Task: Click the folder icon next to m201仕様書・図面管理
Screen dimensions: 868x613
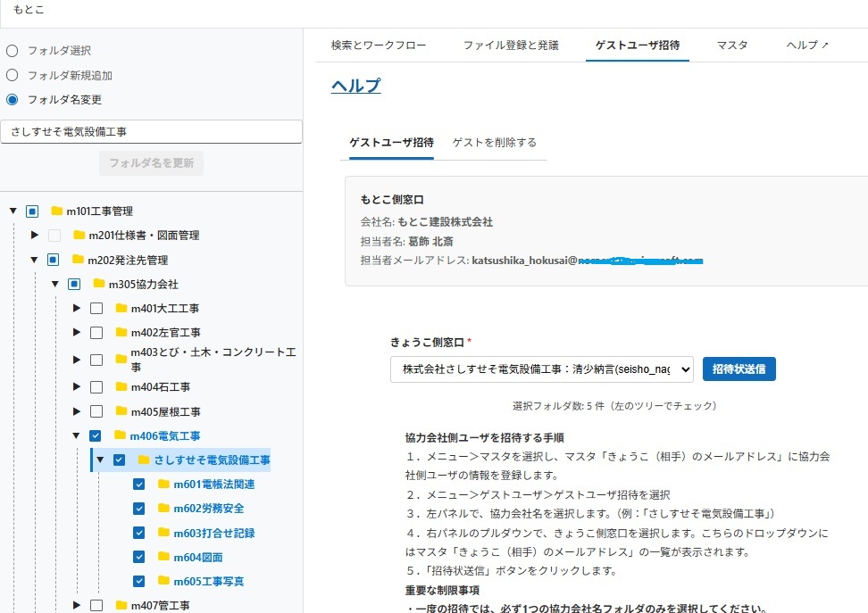Action: click(x=79, y=236)
